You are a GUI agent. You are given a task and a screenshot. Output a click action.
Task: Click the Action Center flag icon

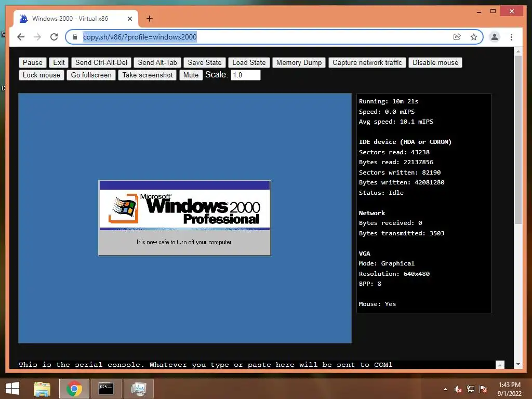point(483,389)
